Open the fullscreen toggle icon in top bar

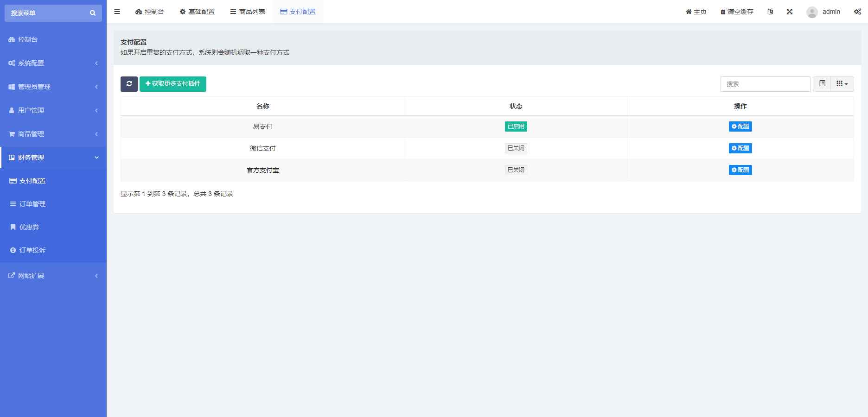click(790, 12)
